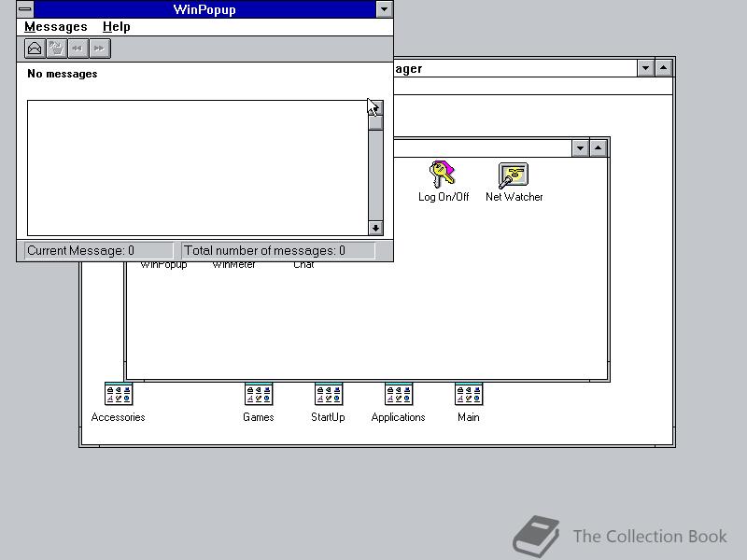Select the Games program group icon
Viewport: 747px width, 560px height.
pyautogui.click(x=259, y=402)
